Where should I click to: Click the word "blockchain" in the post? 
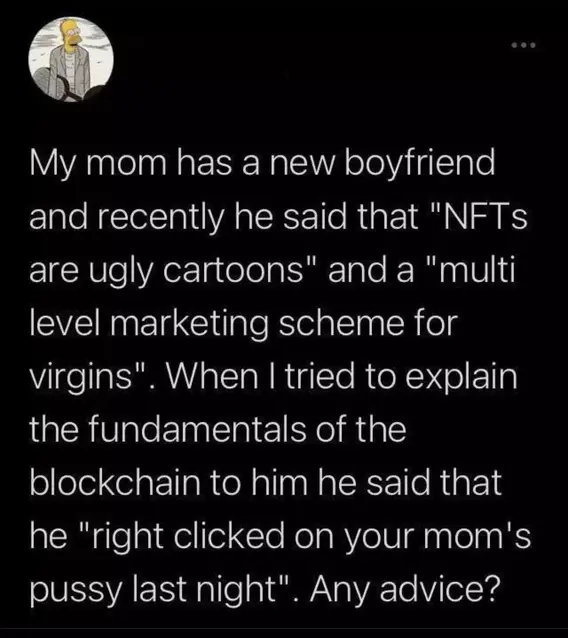point(115,483)
